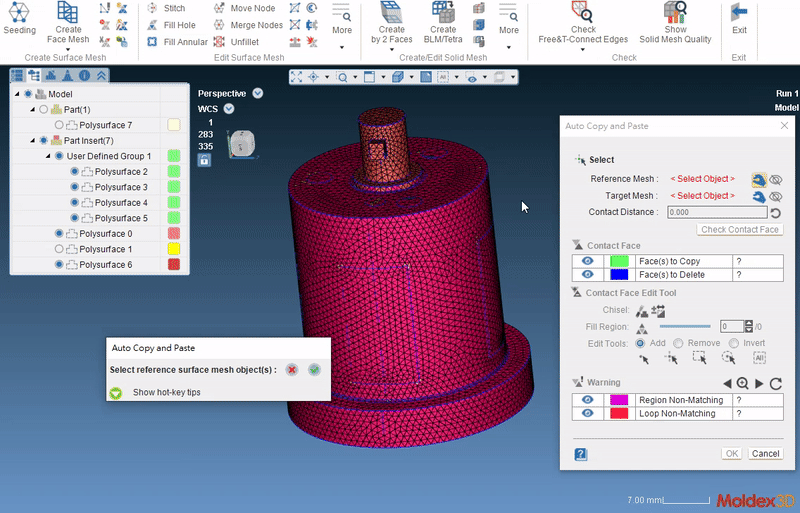The height and width of the screenshot is (513, 800).
Task: Click the blue Face(s) to Delete swatch
Action: [619, 274]
